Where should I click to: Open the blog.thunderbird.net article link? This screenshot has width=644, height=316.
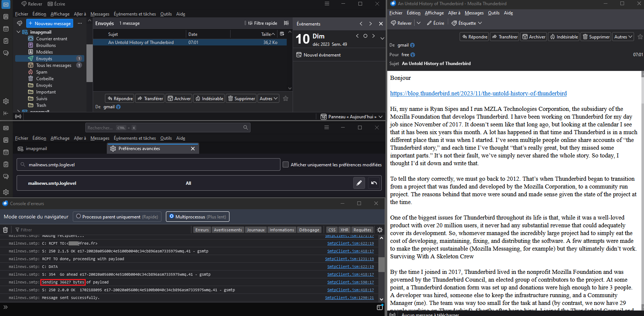click(x=478, y=94)
